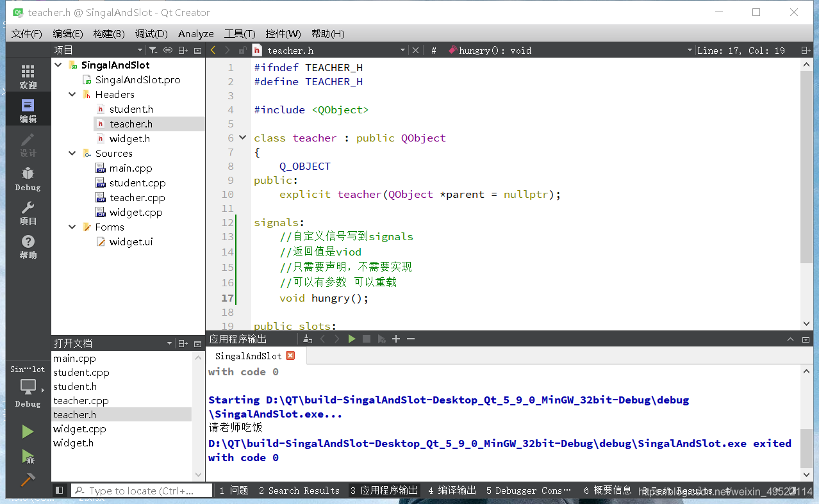Close the 打开文档 side panel
Screen dimensions: 819x504
pos(197,343)
